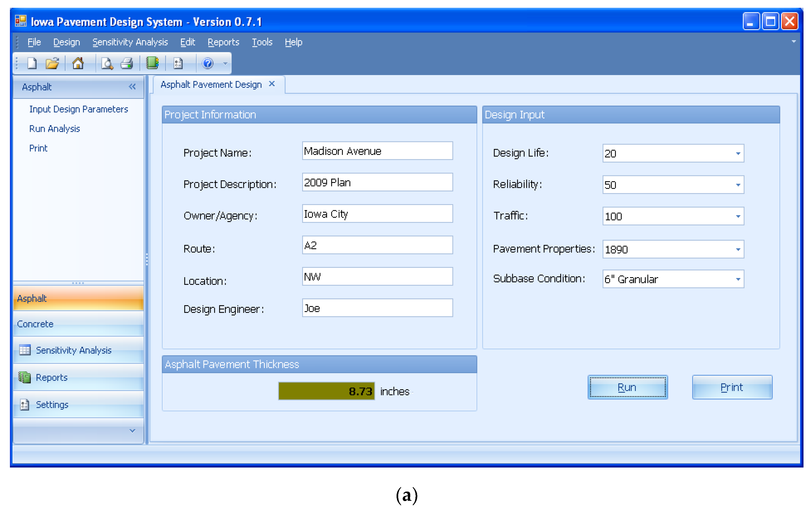Click the Run Analysis link in sidebar
Image resolution: width=812 pixels, height=514 pixels.
click(x=55, y=129)
